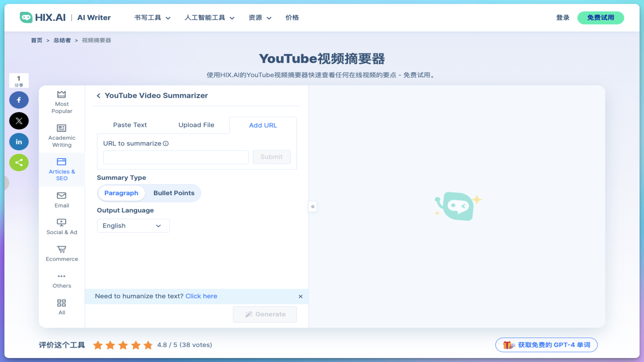
Task: Select the Most Popular sidebar category
Action: click(x=61, y=102)
